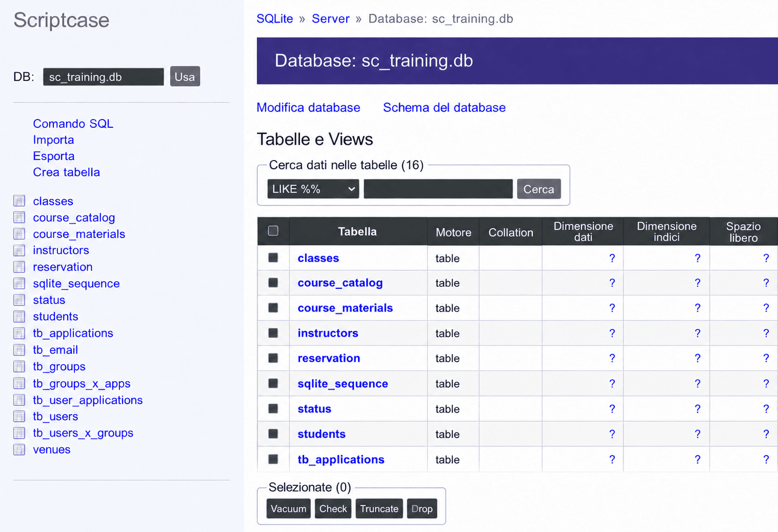The width and height of the screenshot is (778, 532).
Task: Click table icon beside tb_groups in sidebar
Action: (x=19, y=366)
